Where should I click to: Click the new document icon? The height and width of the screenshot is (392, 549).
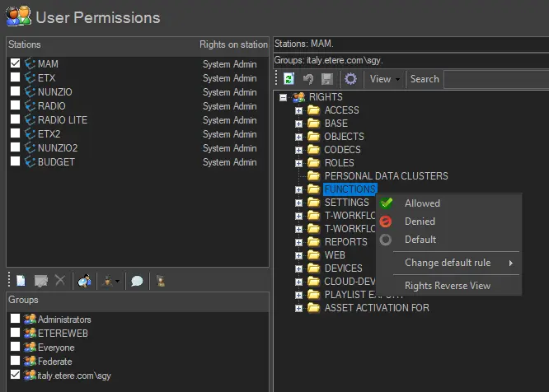[21, 281]
